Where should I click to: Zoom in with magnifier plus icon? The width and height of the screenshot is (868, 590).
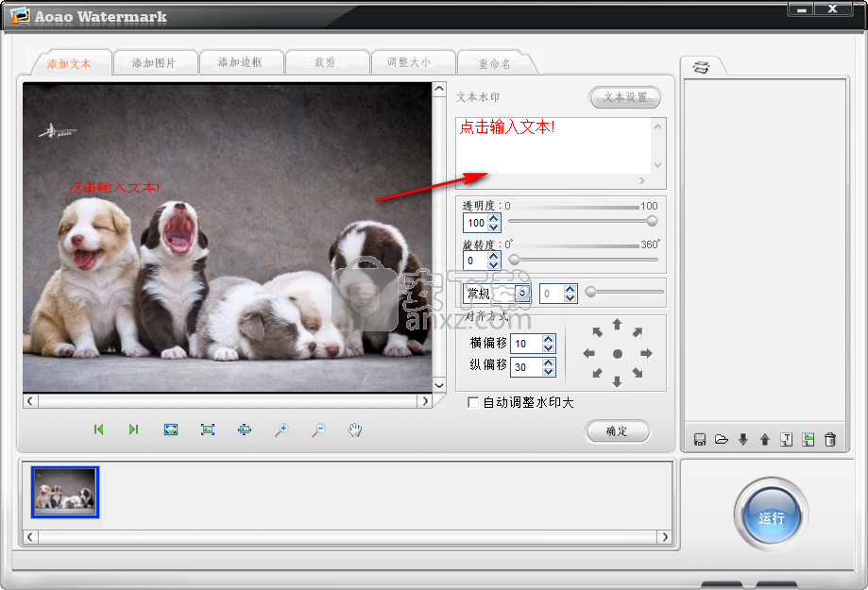pyautogui.click(x=281, y=430)
